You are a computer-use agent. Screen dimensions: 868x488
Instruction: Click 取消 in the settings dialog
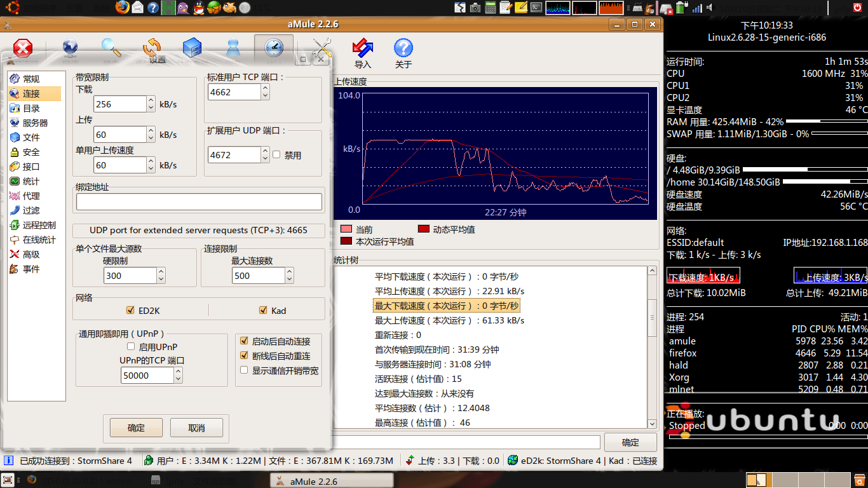[x=197, y=428]
